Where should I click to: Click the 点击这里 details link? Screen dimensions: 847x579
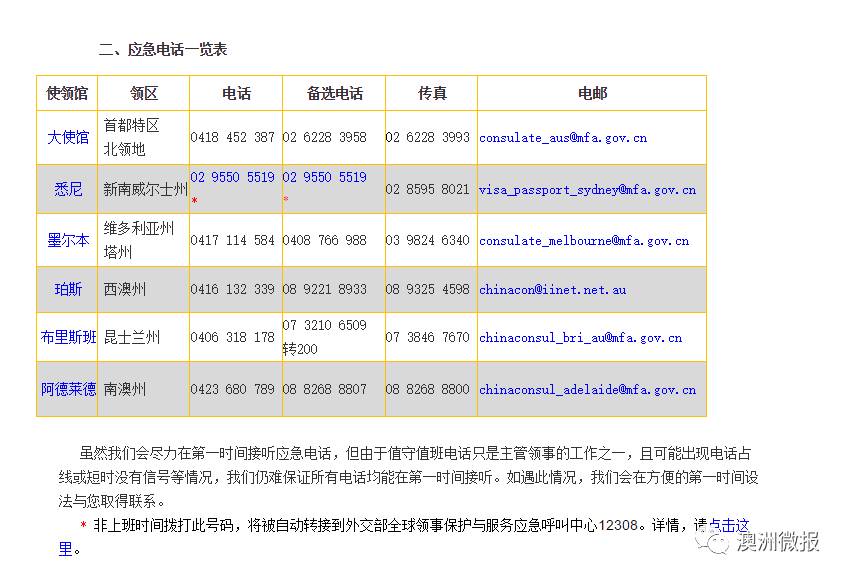coord(729,525)
